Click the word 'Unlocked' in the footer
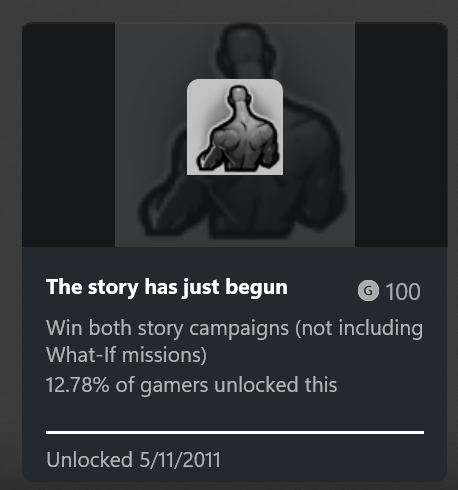Screen dimensions: 458x490 (90, 460)
